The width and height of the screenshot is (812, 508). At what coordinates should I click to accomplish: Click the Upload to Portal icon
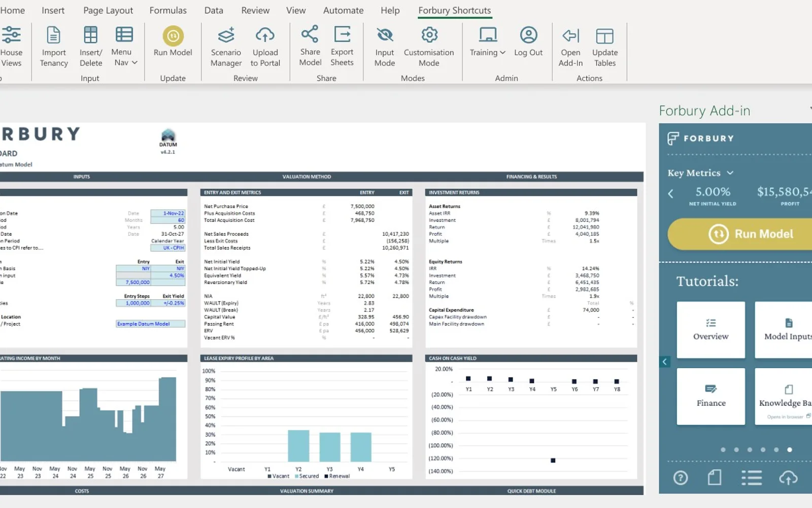pyautogui.click(x=265, y=36)
